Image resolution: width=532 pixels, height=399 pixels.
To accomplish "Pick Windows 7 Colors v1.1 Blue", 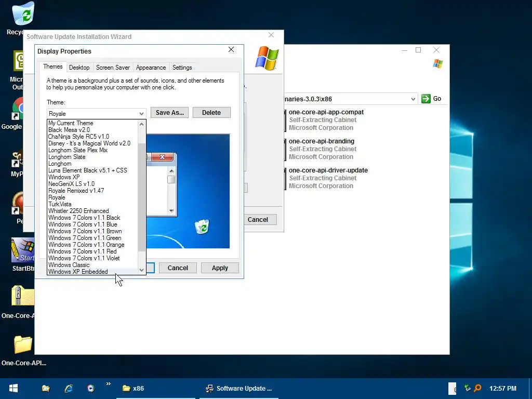I will pyautogui.click(x=92, y=224).
